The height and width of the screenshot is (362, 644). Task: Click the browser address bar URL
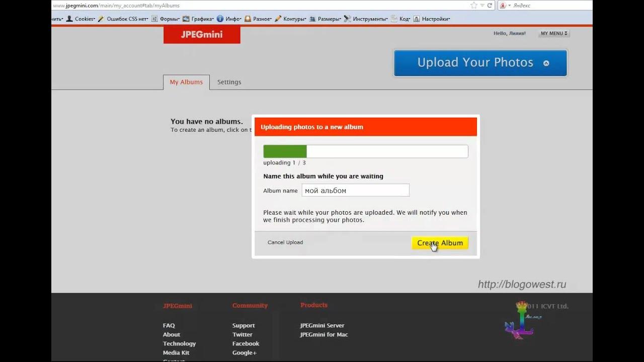coord(116,6)
